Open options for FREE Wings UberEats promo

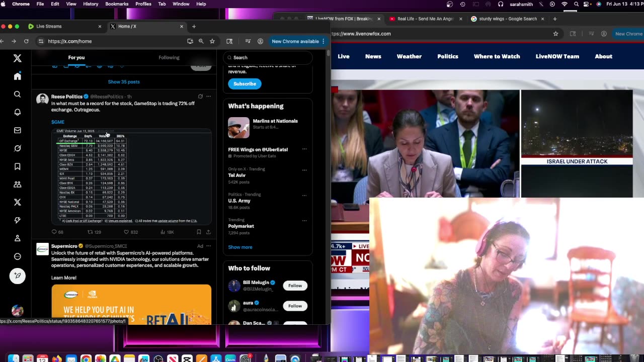coord(304,149)
